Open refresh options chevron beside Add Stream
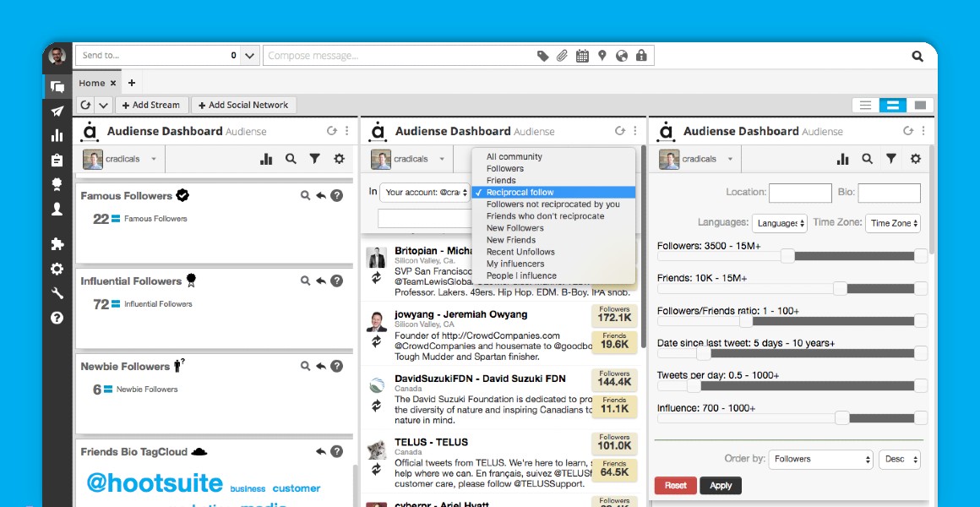This screenshot has height=507, width=980. [x=104, y=105]
